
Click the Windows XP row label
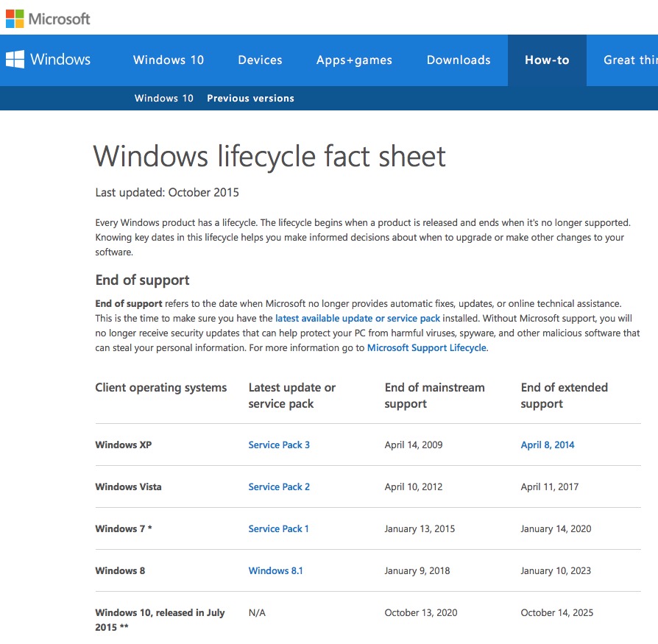pyautogui.click(x=124, y=445)
